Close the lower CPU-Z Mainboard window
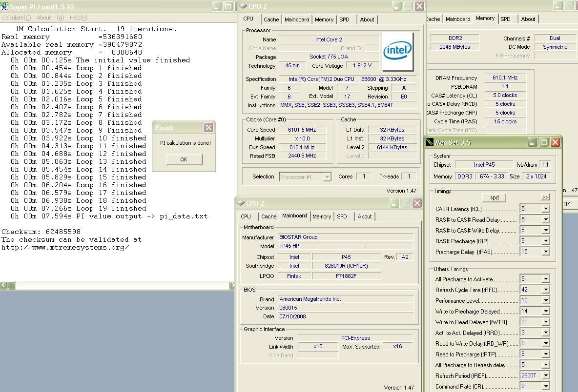This screenshot has width=578, height=392. coord(417,203)
